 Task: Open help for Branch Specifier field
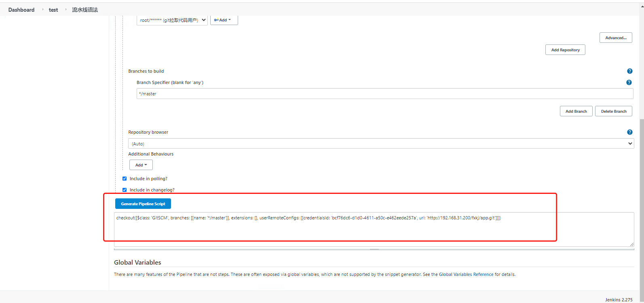tap(629, 82)
